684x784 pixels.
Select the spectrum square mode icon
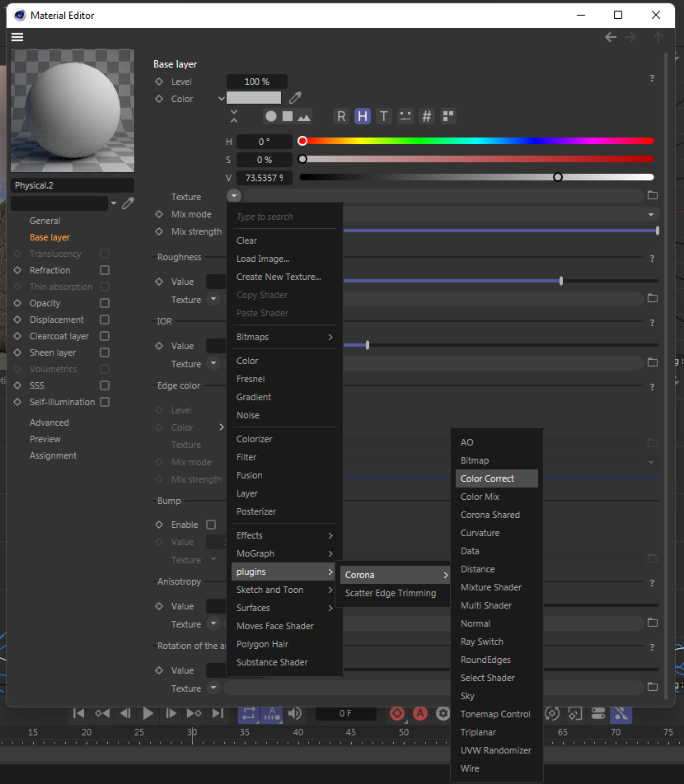pos(288,116)
